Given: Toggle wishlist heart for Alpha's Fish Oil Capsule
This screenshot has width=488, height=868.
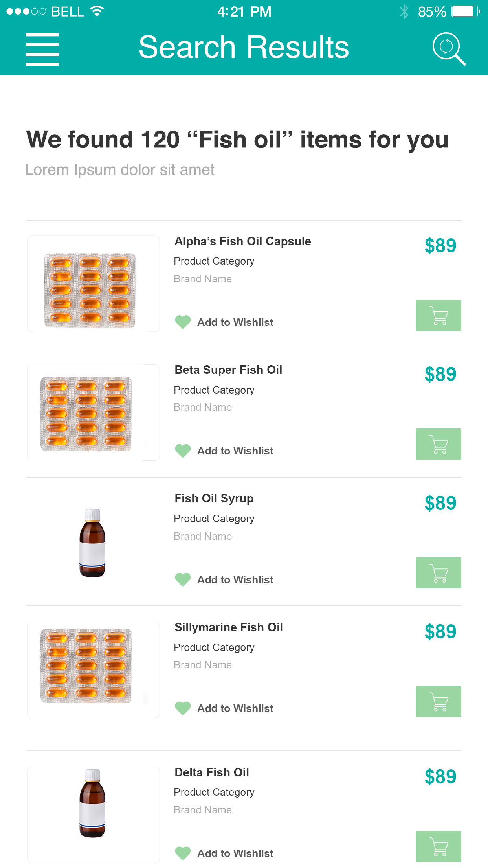Looking at the screenshot, I should (x=183, y=322).
